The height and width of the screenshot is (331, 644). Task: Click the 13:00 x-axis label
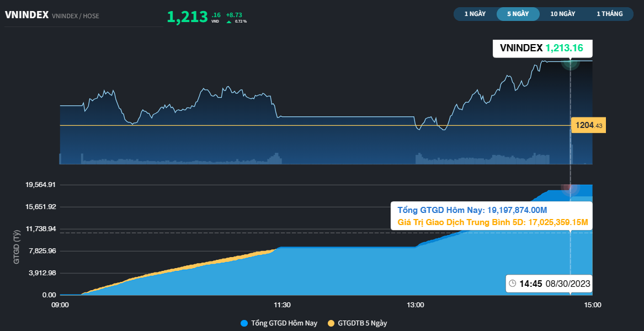click(415, 305)
